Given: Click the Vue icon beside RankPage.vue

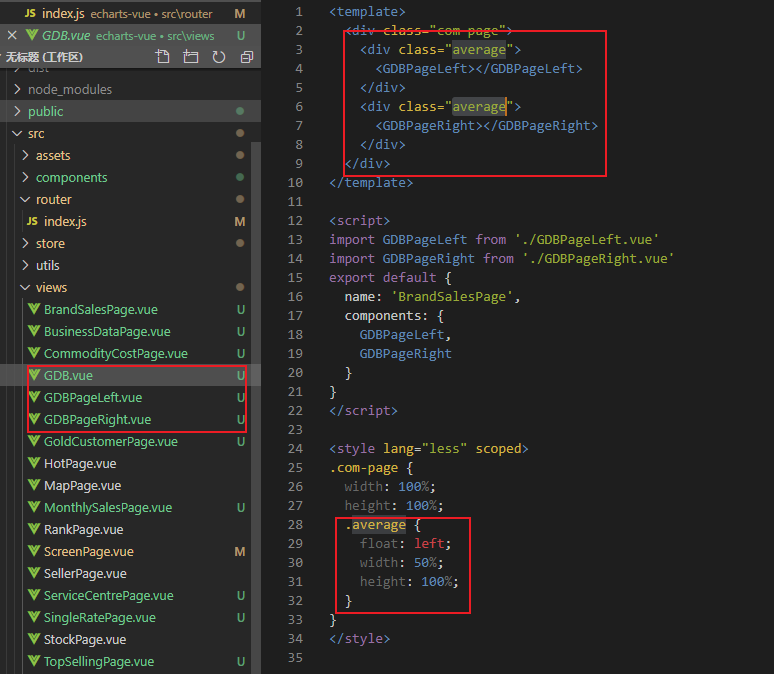Looking at the screenshot, I should click(34, 529).
